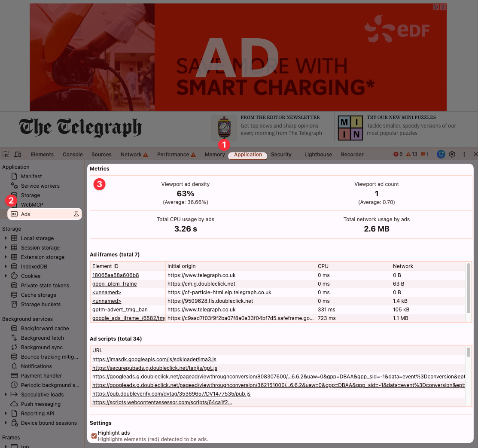Expand the Cookies tree node
Image resolution: width=478 pixels, height=448 pixels.
6,276
